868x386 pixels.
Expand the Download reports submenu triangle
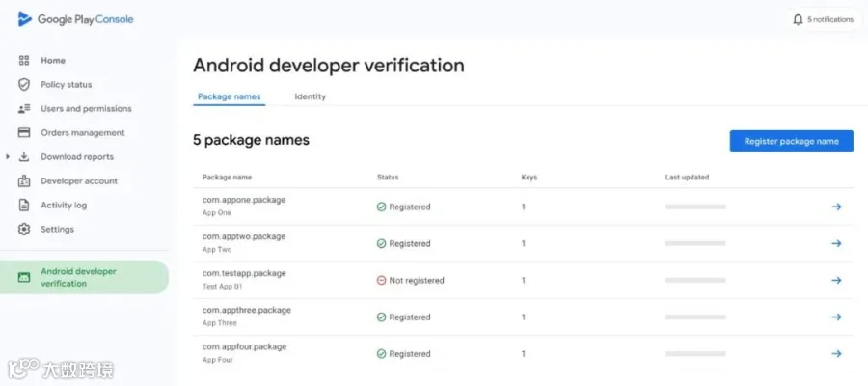[8, 156]
